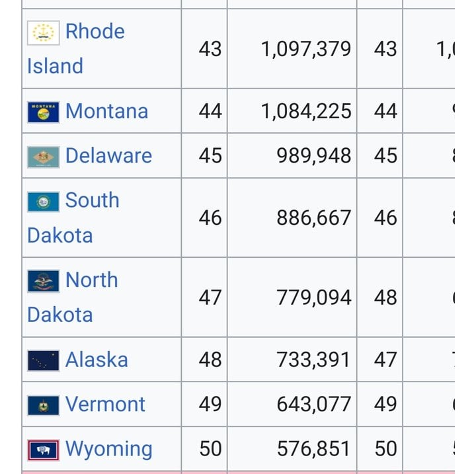Go to the Alaska article
Viewport: 476px width, 474px height.
97,360
